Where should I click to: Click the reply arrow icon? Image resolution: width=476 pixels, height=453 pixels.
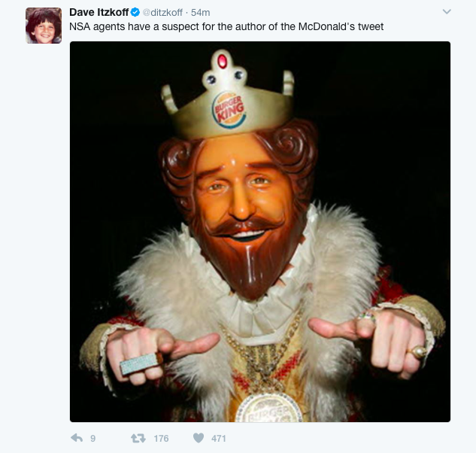pos(76,438)
